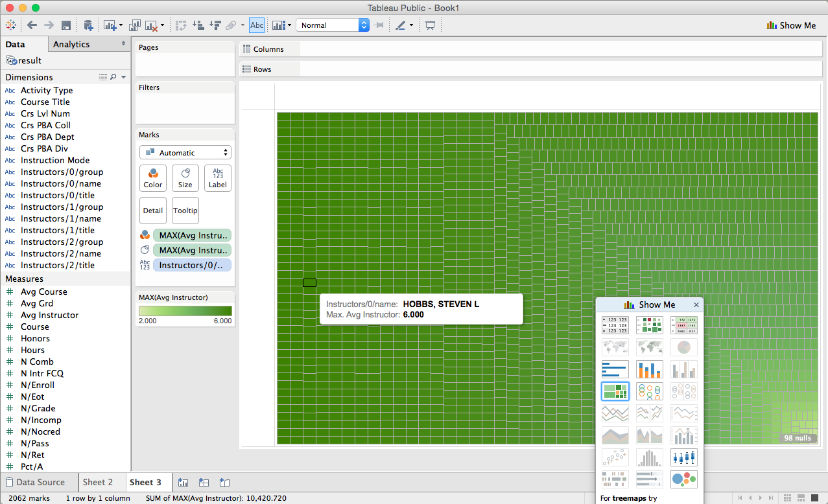Toggle the Show Me panel button
Image resolution: width=828 pixels, height=504 pixels.
click(791, 25)
